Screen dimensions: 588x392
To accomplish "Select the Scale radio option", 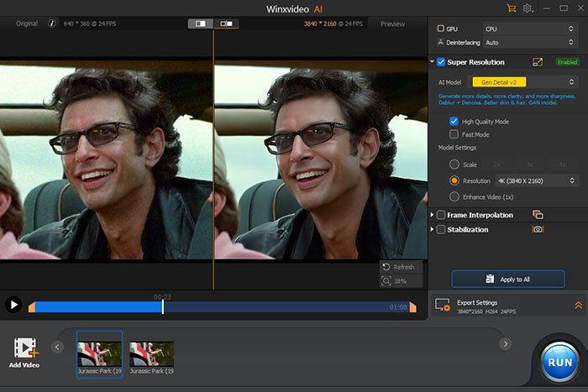I will point(454,165).
